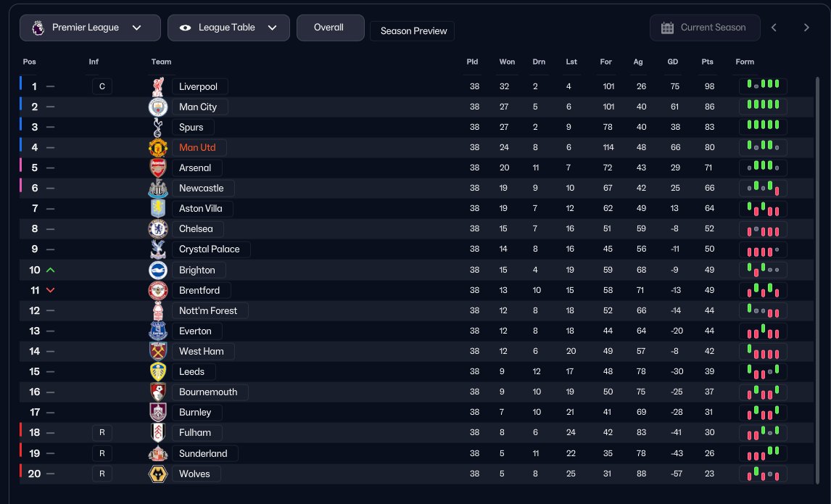The image size is (831, 504).
Task: Click the Chelsea club badge
Action: coord(158,229)
